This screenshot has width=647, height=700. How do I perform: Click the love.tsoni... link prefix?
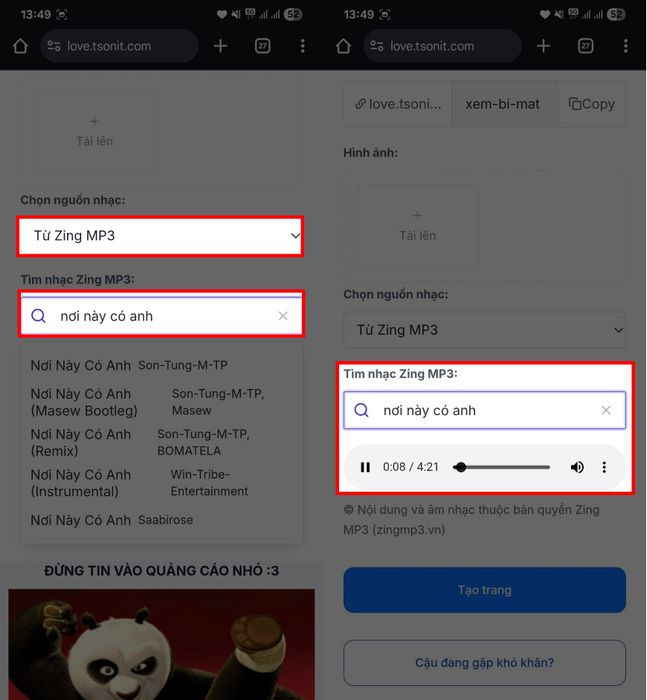click(x=398, y=104)
